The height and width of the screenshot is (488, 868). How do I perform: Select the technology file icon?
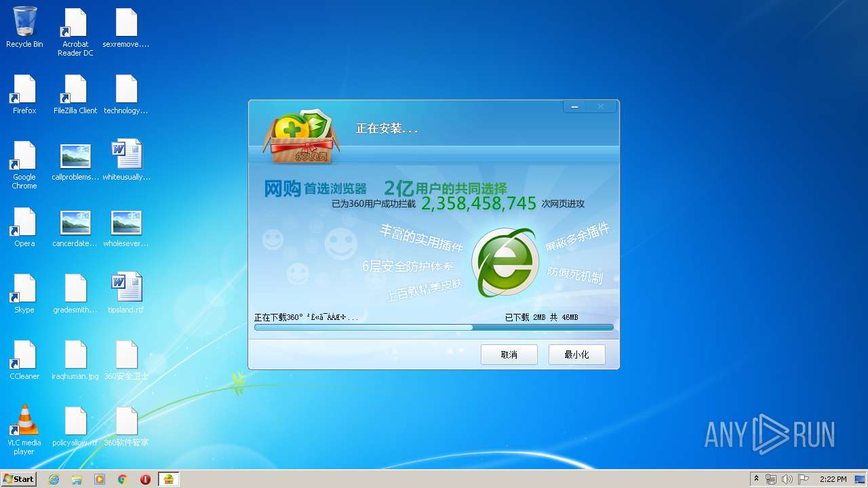[126, 94]
